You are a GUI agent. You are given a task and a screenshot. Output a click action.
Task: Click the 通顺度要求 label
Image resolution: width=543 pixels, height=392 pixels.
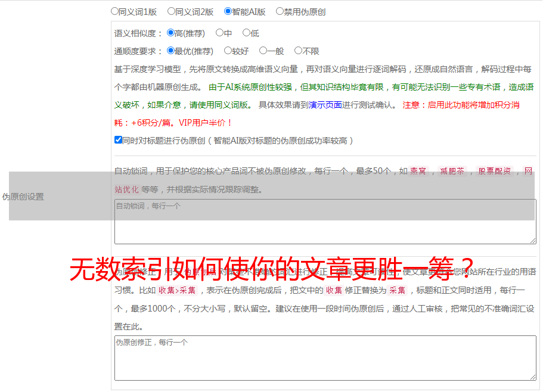pyautogui.click(x=138, y=51)
